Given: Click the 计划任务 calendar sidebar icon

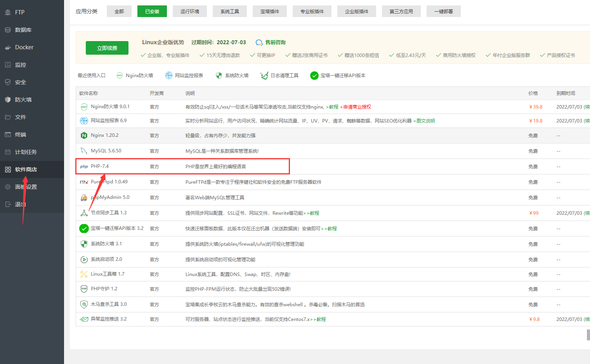Looking at the screenshot, I should tap(8, 152).
